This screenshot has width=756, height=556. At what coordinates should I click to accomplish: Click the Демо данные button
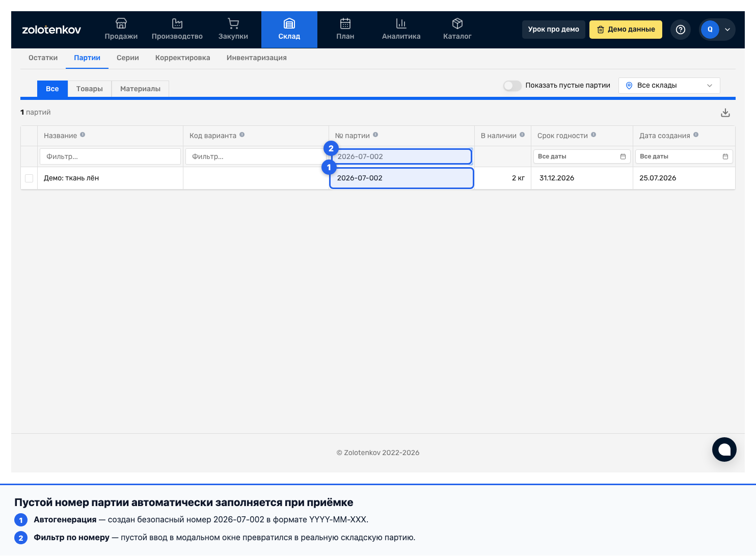626,30
